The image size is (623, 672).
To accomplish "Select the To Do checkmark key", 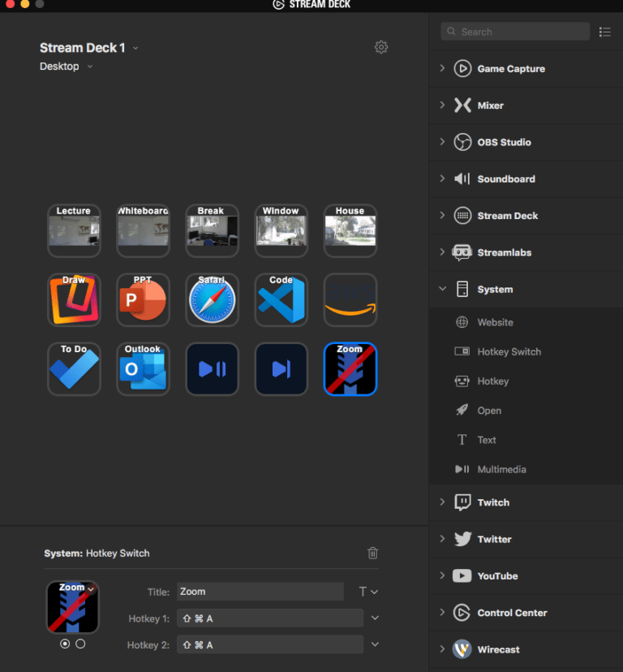I will 74,368.
